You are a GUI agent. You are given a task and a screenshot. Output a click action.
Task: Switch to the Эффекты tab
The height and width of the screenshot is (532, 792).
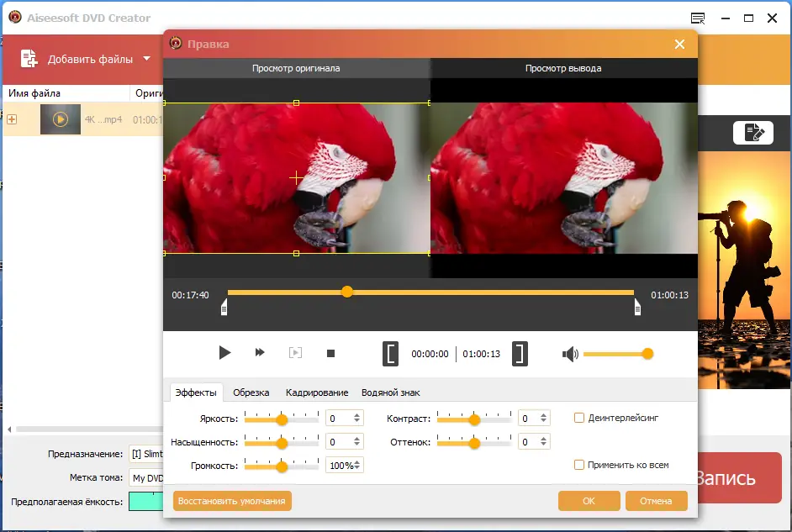(x=195, y=392)
